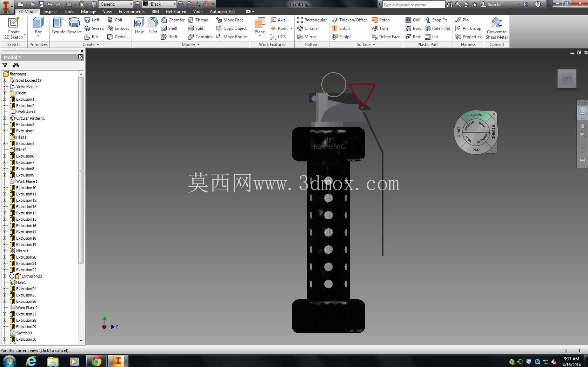Select the Sweep tool
Image resolution: width=588 pixels, height=367 pixels.
point(94,28)
